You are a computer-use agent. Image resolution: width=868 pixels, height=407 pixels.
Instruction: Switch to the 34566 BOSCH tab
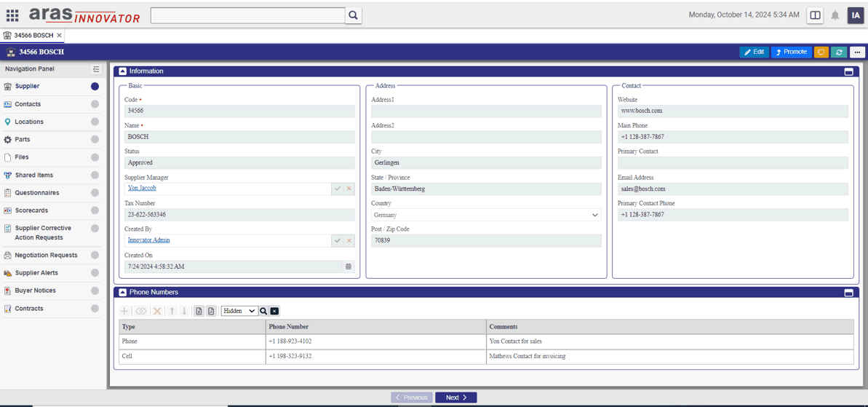coord(33,35)
